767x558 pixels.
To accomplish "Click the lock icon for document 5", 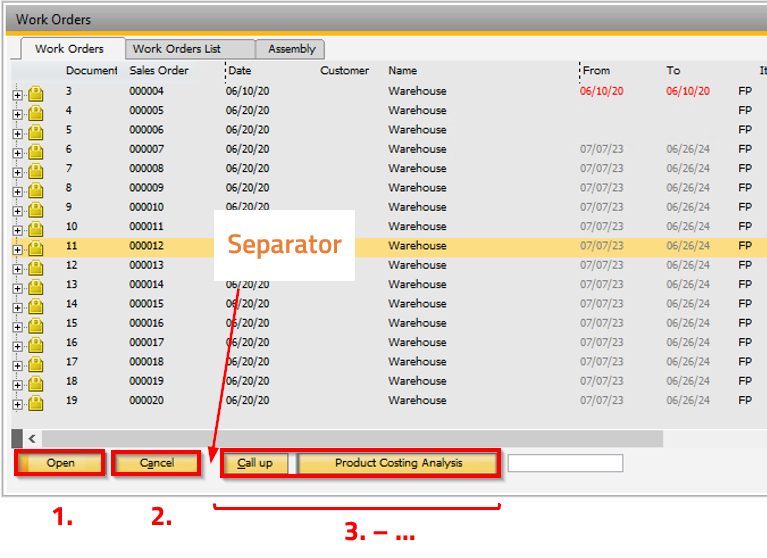I will pos(36,133).
